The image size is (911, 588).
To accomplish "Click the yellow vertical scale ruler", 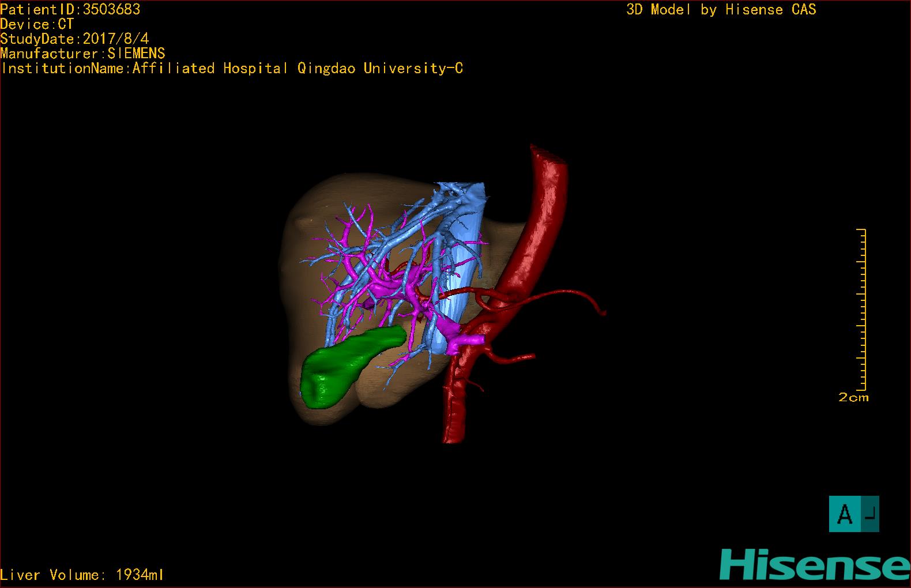I will tap(863, 310).
